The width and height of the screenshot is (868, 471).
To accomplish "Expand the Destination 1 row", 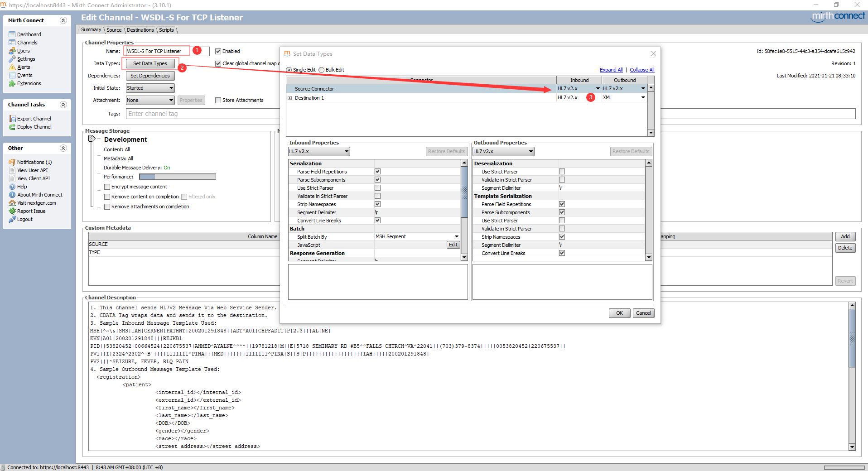I will (289, 98).
